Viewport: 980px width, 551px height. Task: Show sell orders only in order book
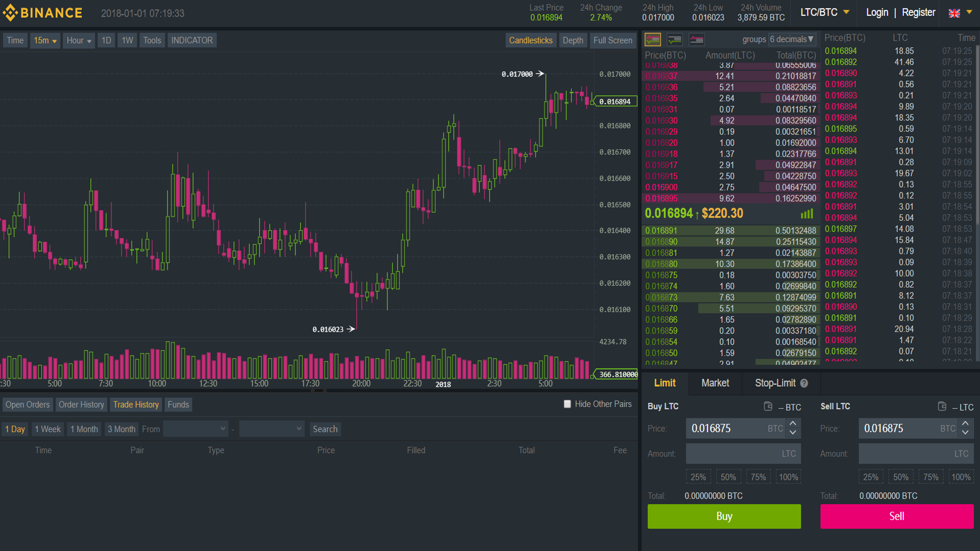(697, 39)
